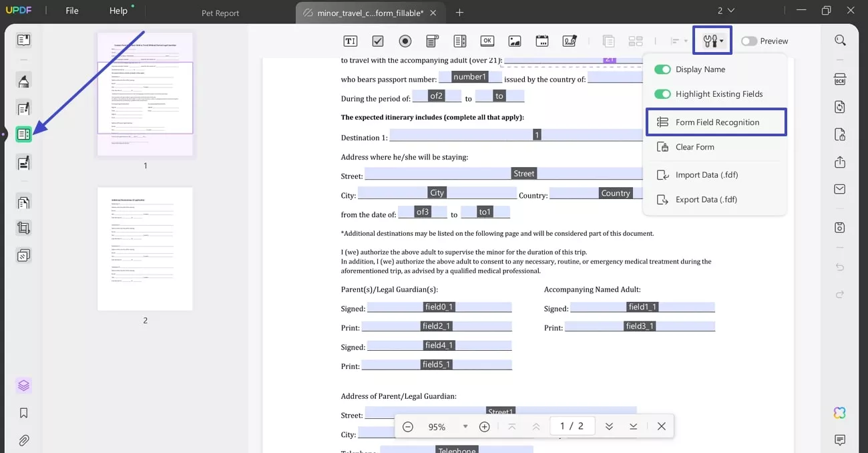Select the Radio Button form tool

pos(405,41)
